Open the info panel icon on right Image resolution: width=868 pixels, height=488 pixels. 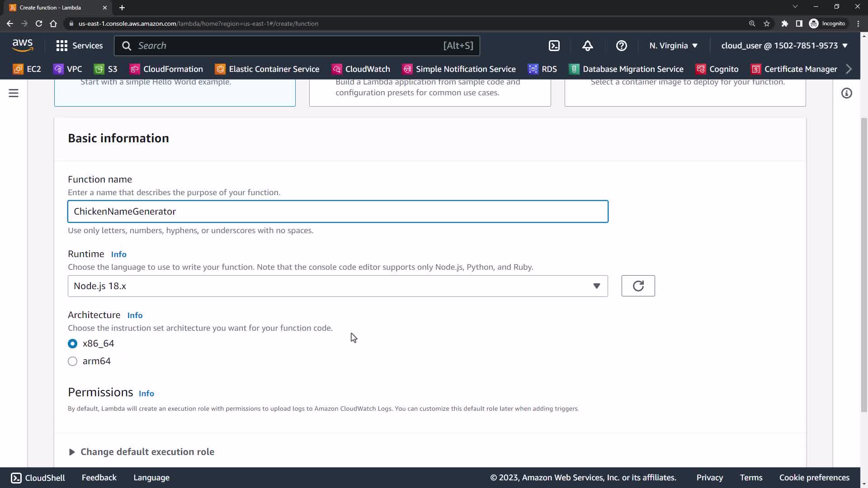[x=846, y=93]
